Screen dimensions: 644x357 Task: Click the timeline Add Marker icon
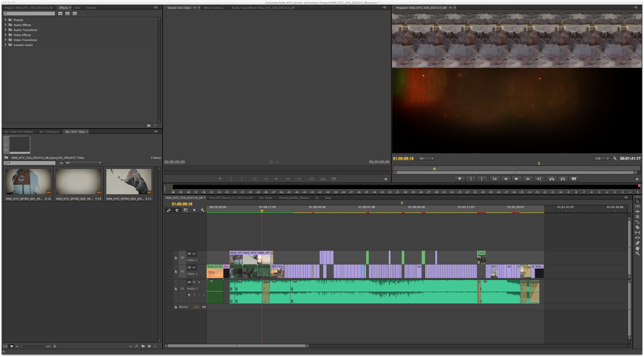[x=194, y=210]
